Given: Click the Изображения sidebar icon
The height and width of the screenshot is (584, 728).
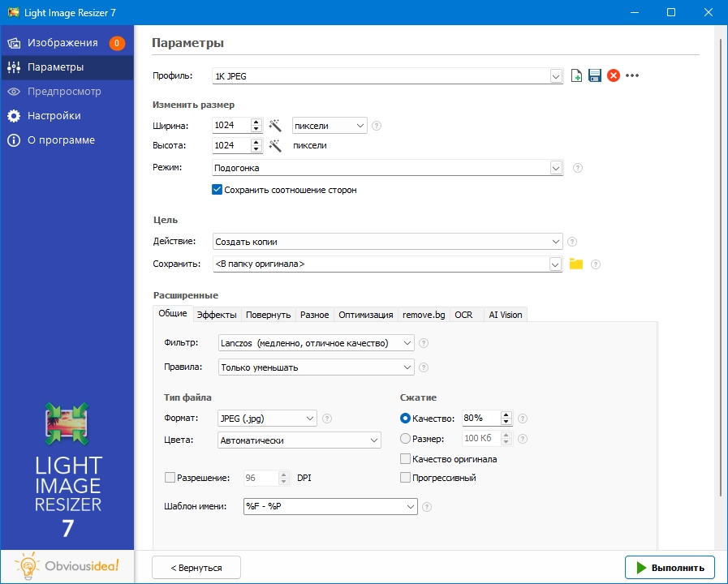Looking at the screenshot, I should click(14, 43).
